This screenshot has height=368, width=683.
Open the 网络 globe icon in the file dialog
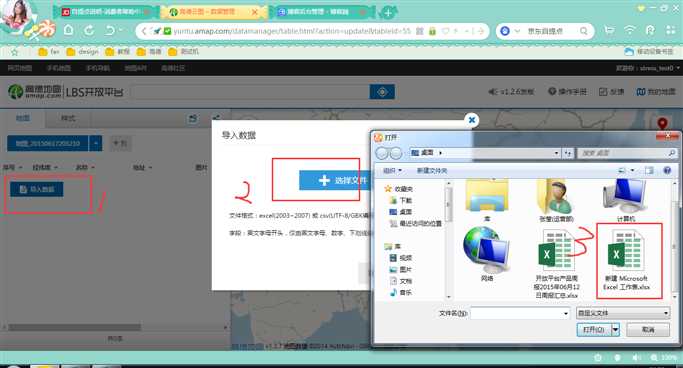click(x=487, y=254)
